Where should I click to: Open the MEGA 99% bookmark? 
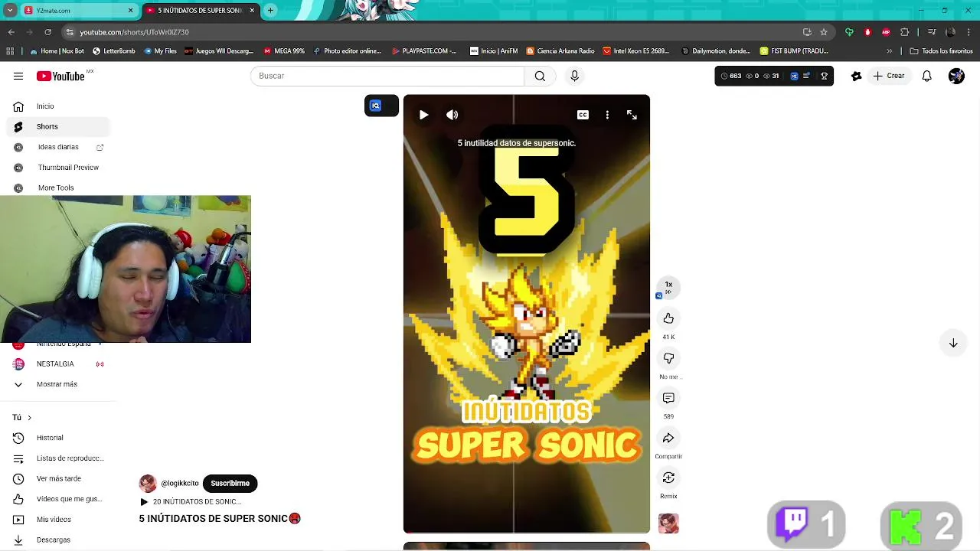pos(284,51)
